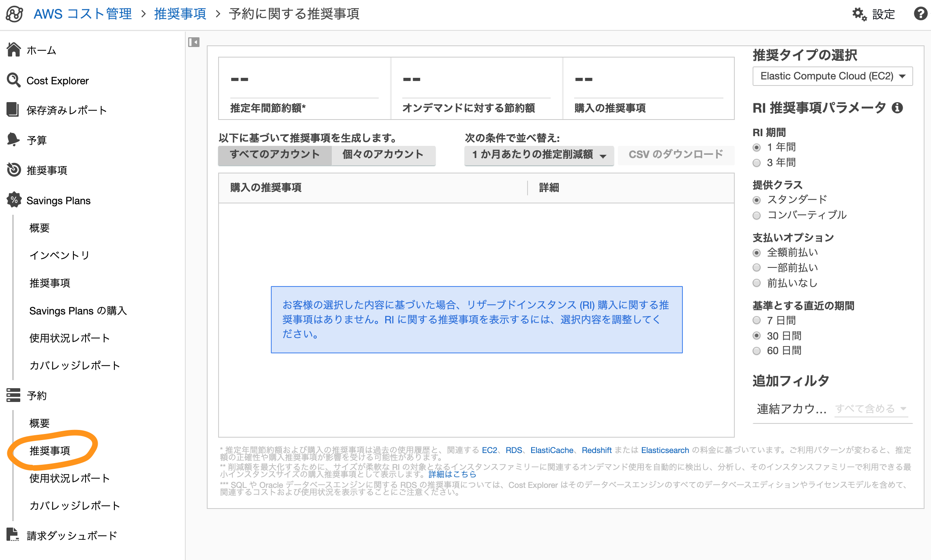Click the billing dashboard document icon
Image resolution: width=931 pixels, height=560 pixels.
coord(13,534)
